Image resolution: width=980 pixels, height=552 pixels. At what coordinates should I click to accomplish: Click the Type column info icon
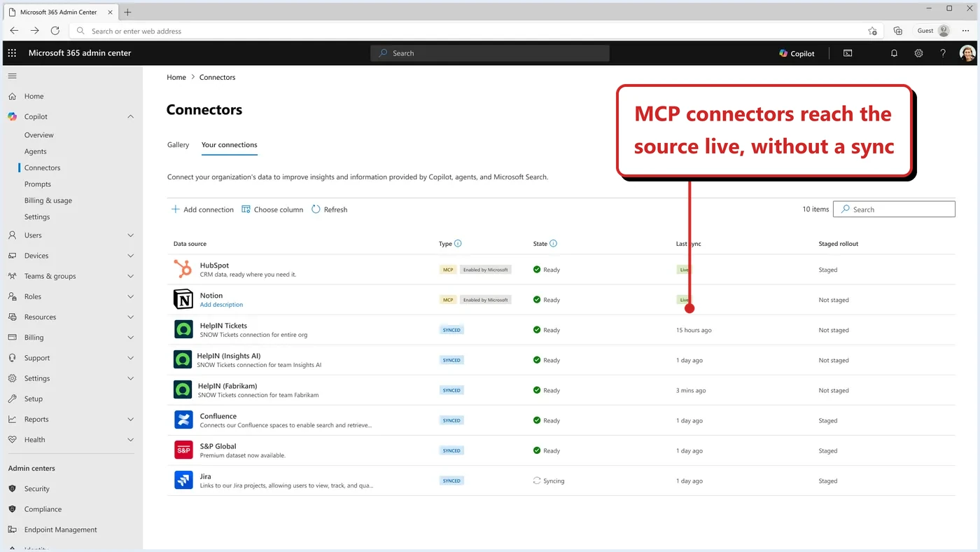[458, 244]
